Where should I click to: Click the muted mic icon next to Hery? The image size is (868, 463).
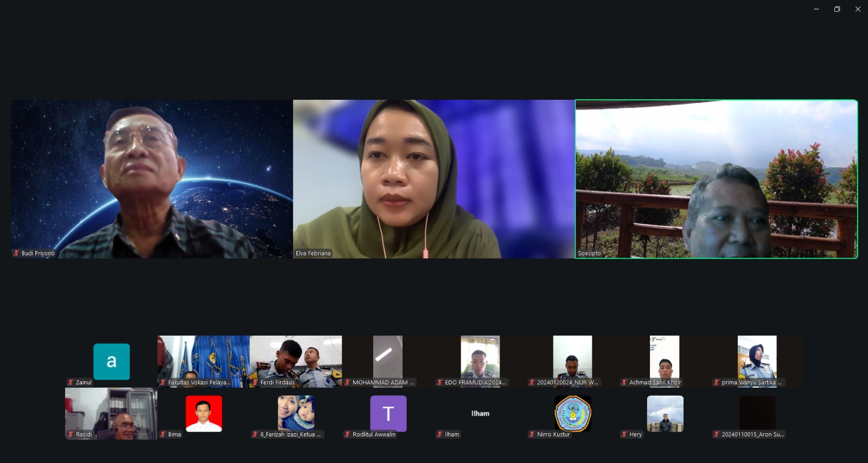(624, 434)
